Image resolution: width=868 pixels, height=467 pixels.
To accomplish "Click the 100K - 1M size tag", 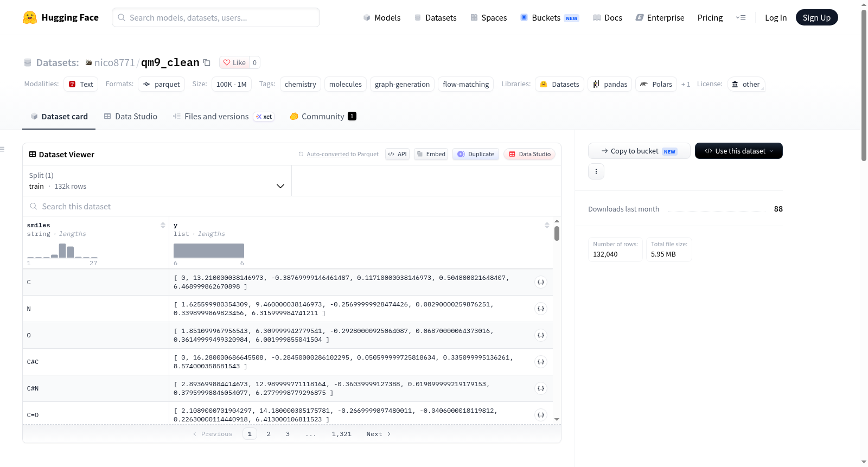I will pos(231,84).
